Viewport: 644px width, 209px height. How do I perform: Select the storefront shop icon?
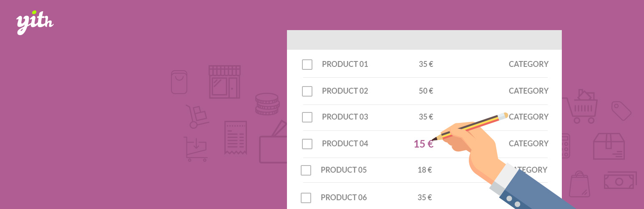pyautogui.click(x=224, y=82)
